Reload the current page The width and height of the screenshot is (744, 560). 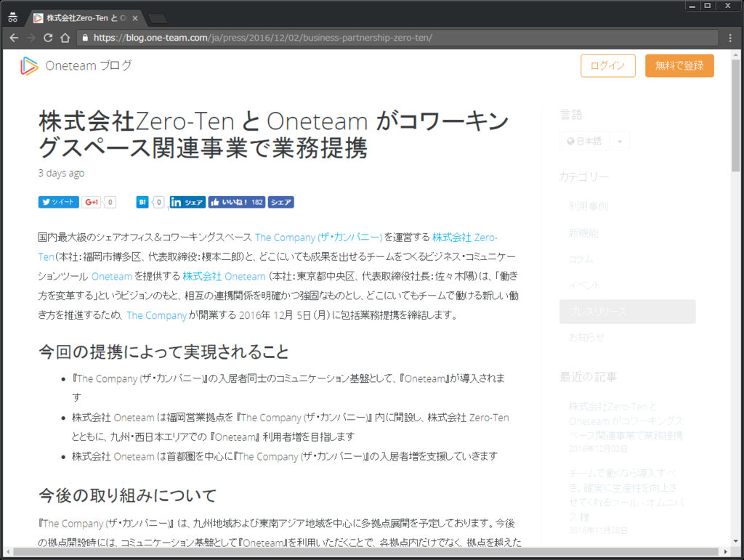click(48, 38)
